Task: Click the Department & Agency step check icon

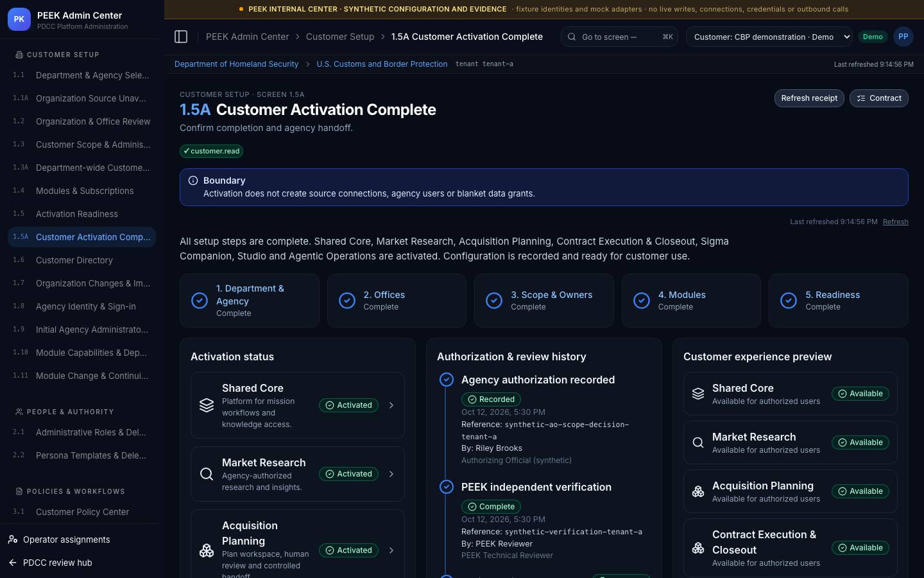Action: pyautogui.click(x=200, y=301)
